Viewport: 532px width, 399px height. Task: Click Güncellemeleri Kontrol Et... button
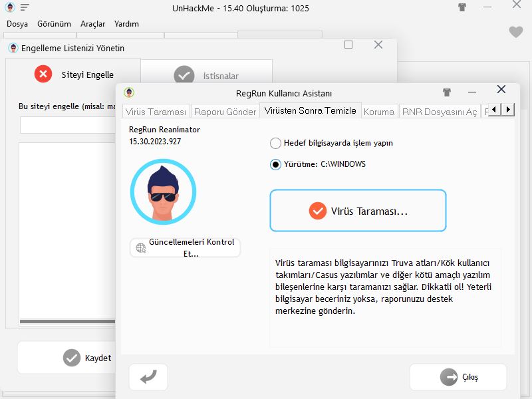[186, 247]
